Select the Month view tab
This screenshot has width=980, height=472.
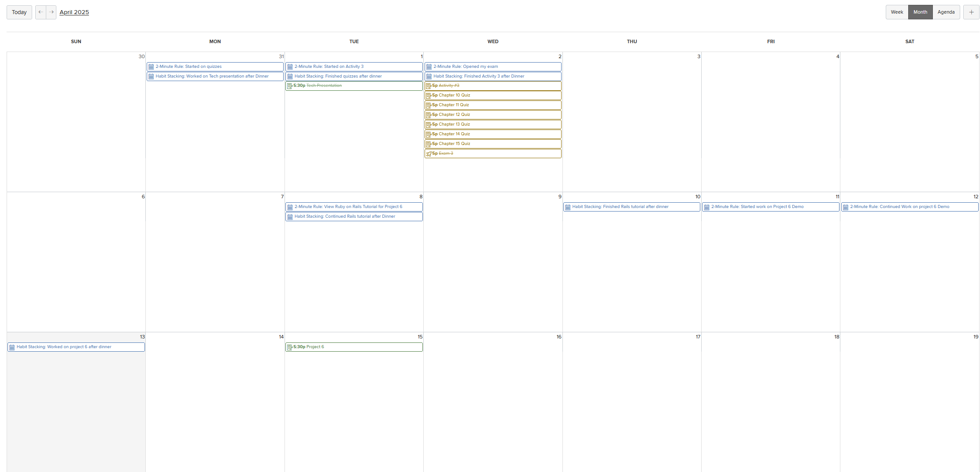(x=920, y=12)
